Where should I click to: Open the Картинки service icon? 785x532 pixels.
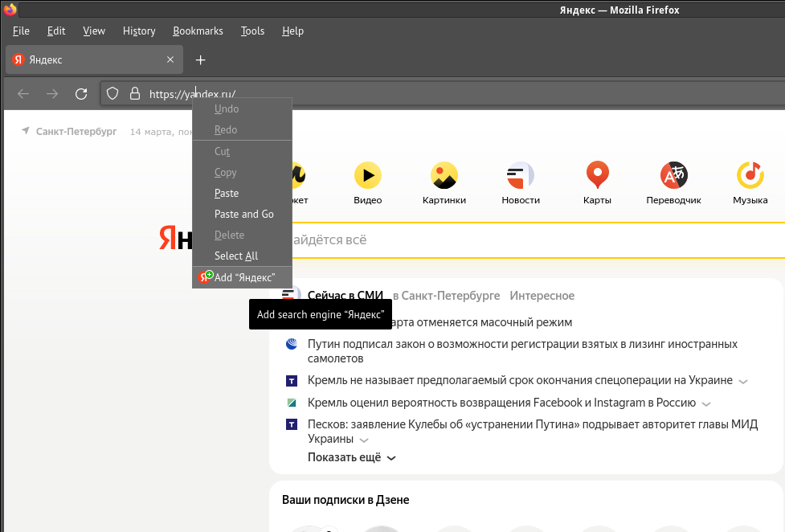(444, 175)
